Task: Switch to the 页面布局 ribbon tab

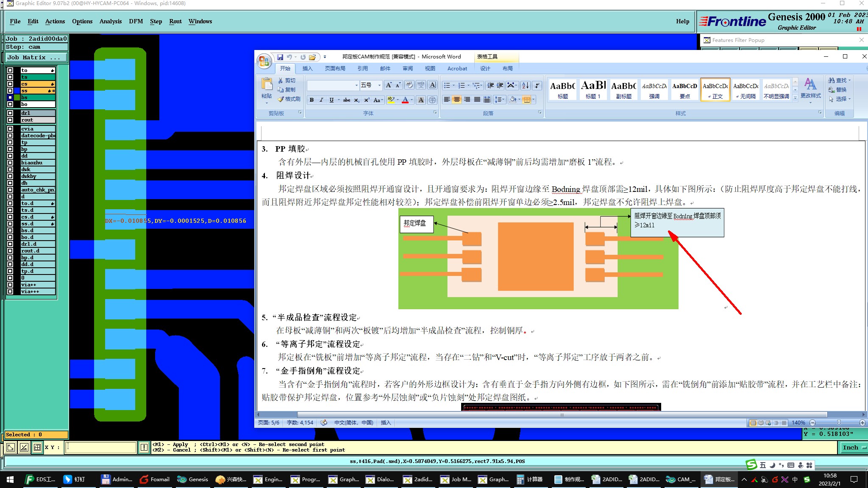Action: click(335, 69)
